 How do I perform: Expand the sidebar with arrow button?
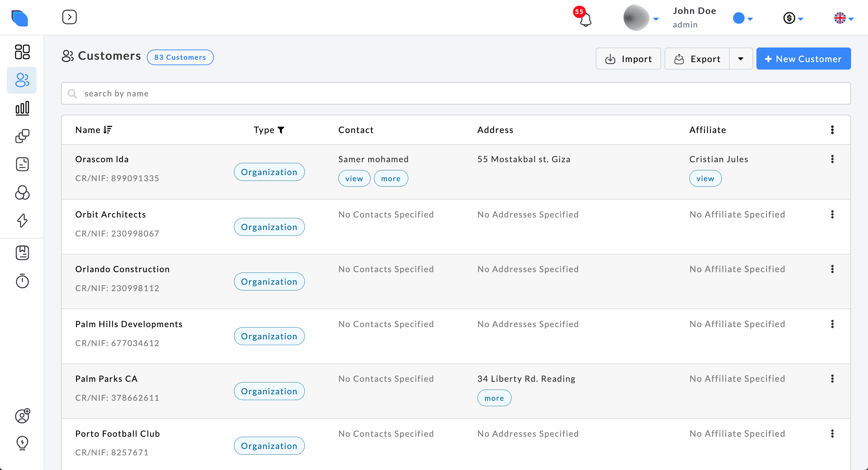coord(69,17)
